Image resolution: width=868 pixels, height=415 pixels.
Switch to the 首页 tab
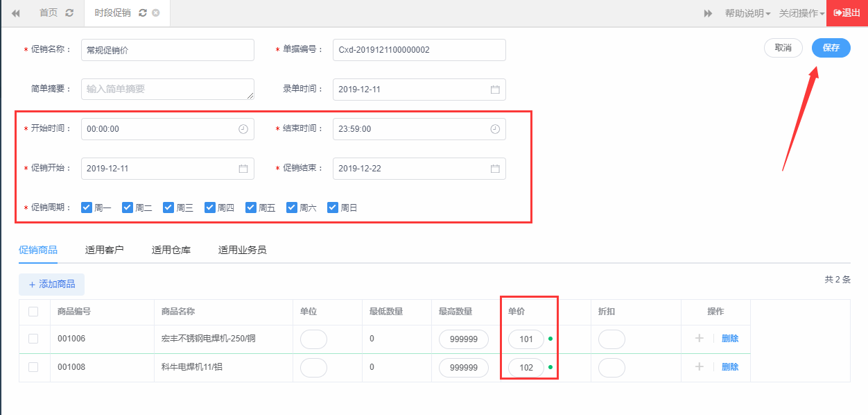49,13
